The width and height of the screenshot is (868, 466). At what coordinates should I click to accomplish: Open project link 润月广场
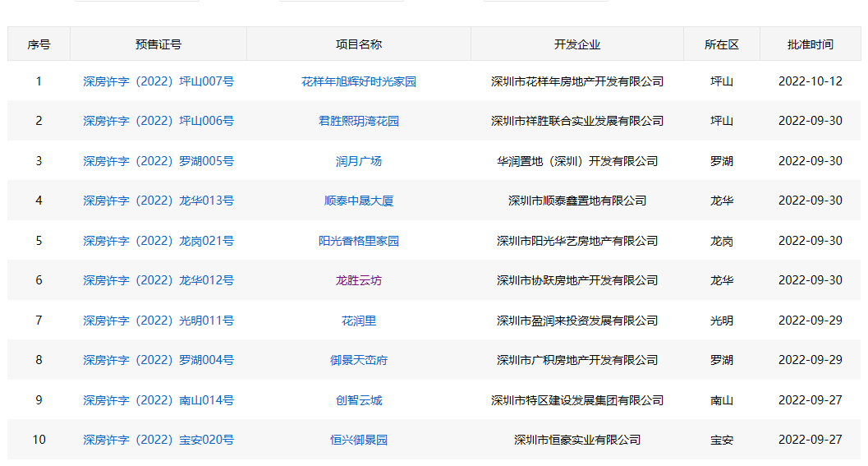(x=359, y=161)
